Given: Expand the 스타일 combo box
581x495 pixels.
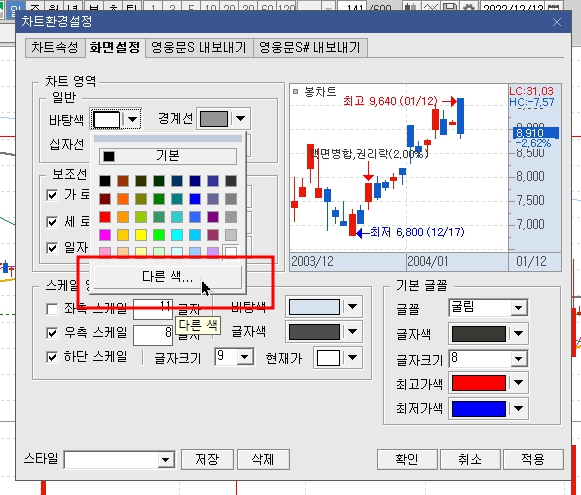Looking at the screenshot, I should point(166,460).
